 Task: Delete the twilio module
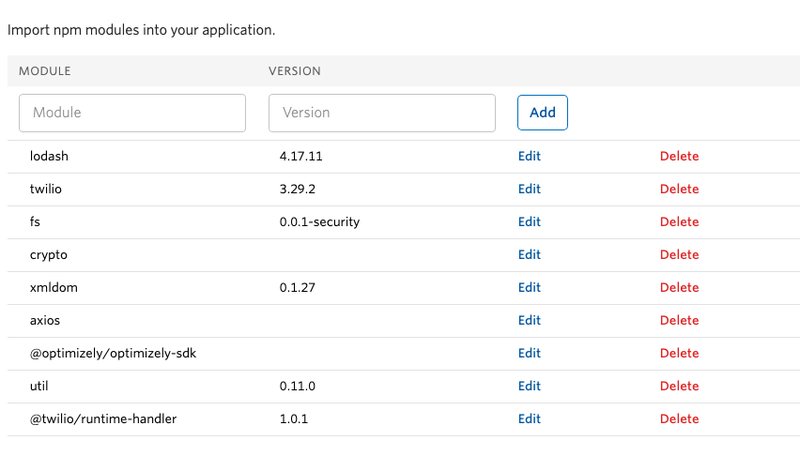pos(679,189)
